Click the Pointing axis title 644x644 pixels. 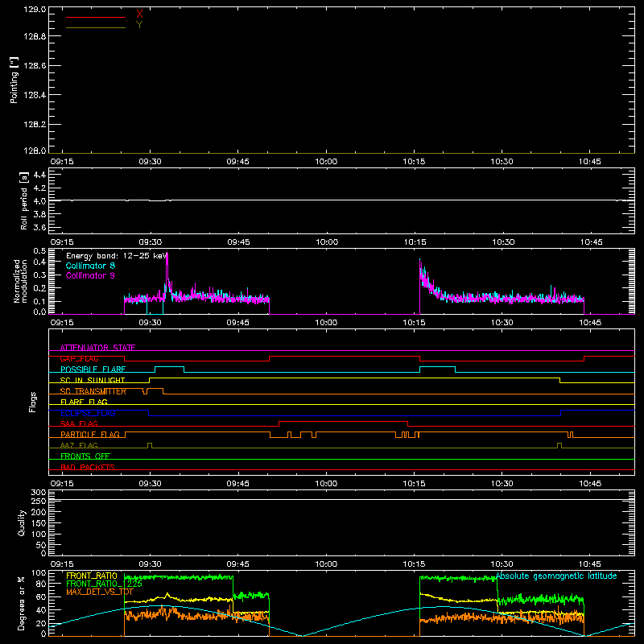[14, 80]
